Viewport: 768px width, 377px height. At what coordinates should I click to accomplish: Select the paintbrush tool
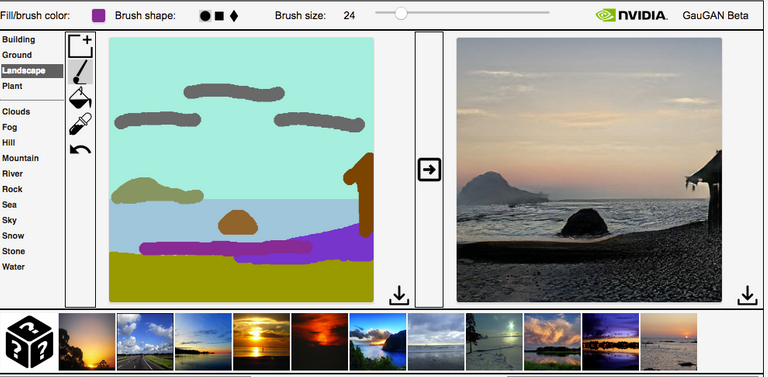pos(80,72)
